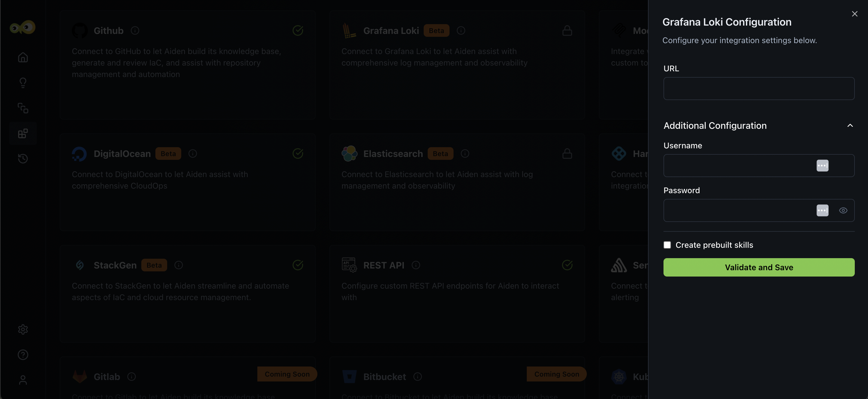Open the history clock sidebar icon
The image size is (868, 399).
point(23,158)
